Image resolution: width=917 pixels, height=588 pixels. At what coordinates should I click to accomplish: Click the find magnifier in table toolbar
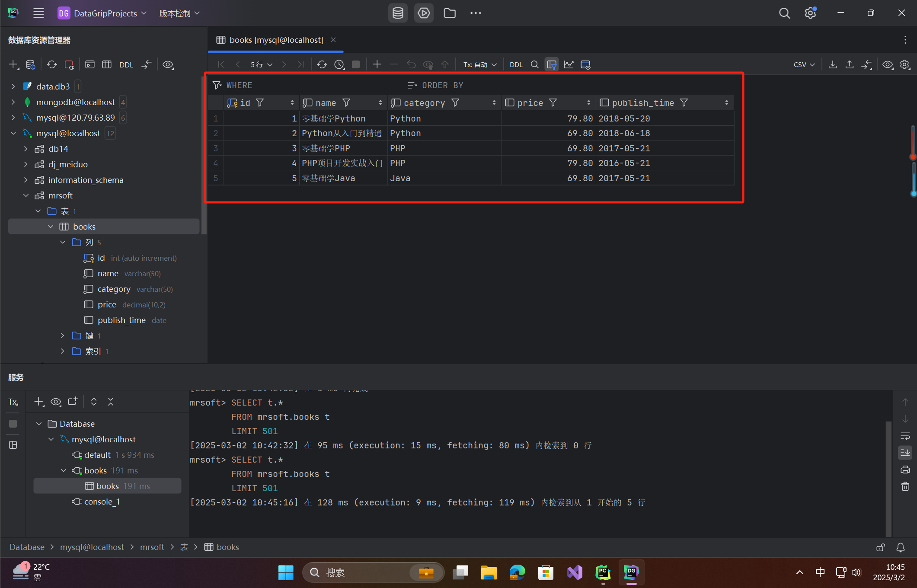pyautogui.click(x=535, y=64)
